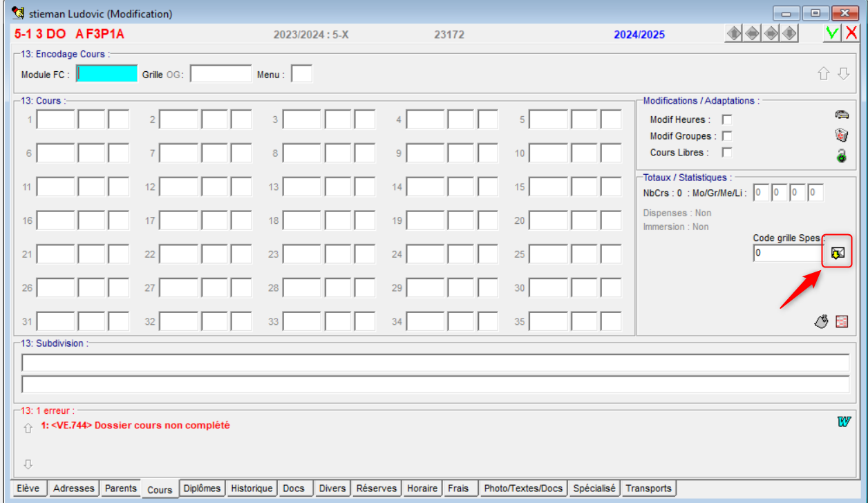Click the first diamond up-arrow navigation button
Image resolution: width=868 pixels, height=503 pixels.
(734, 34)
